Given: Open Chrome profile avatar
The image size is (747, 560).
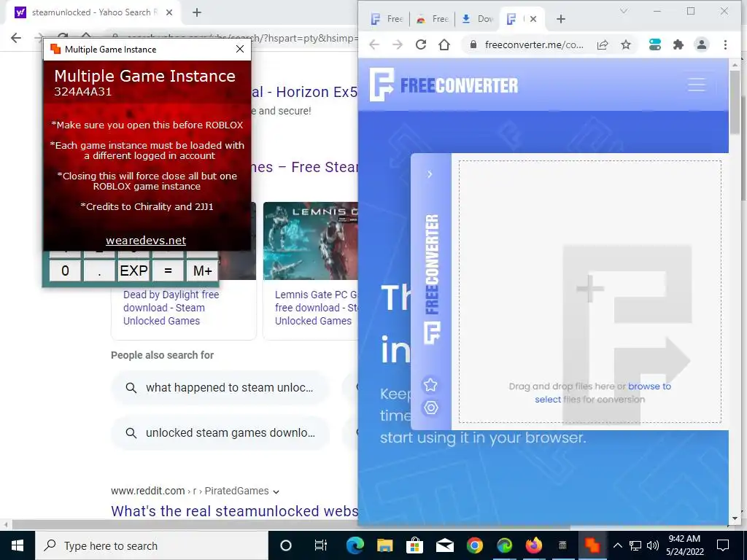Looking at the screenshot, I should (701, 44).
